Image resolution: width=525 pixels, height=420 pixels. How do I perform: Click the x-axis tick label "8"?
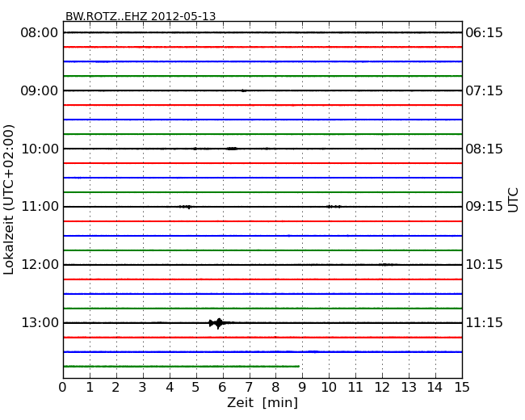point(275,388)
